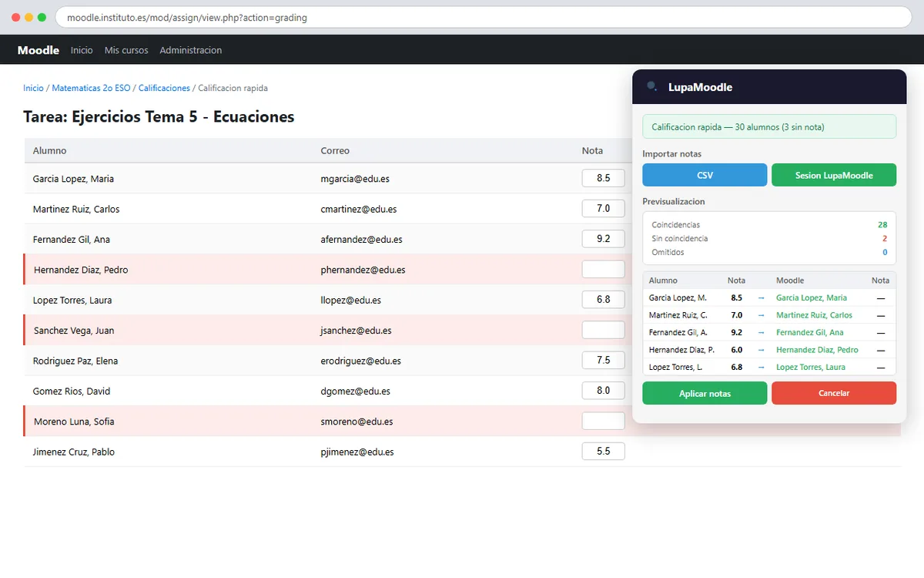The width and height of the screenshot is (924, 578).
Task: Click empty grade field for Moreno Luna, Sofia
Action: 603,421
